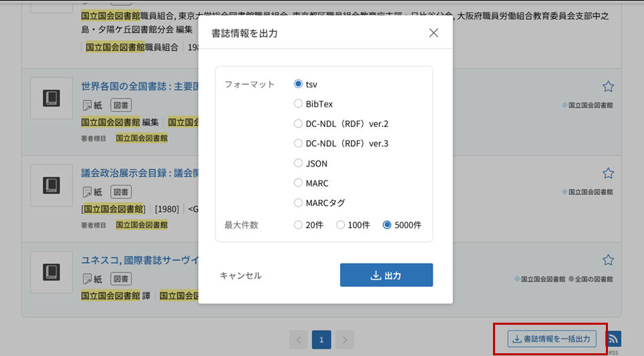Choose DC-NDL（RDF）ver.3 format

click(298, 143)
